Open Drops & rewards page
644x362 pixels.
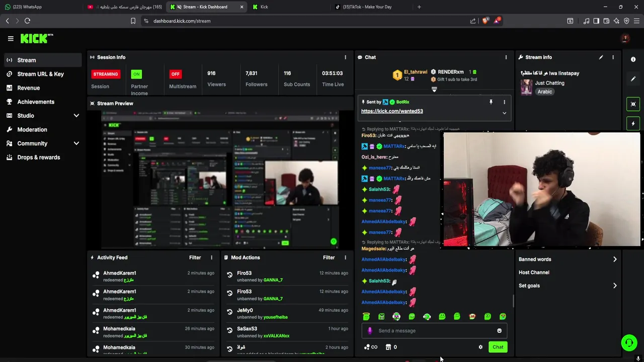[x=42, y=157]
